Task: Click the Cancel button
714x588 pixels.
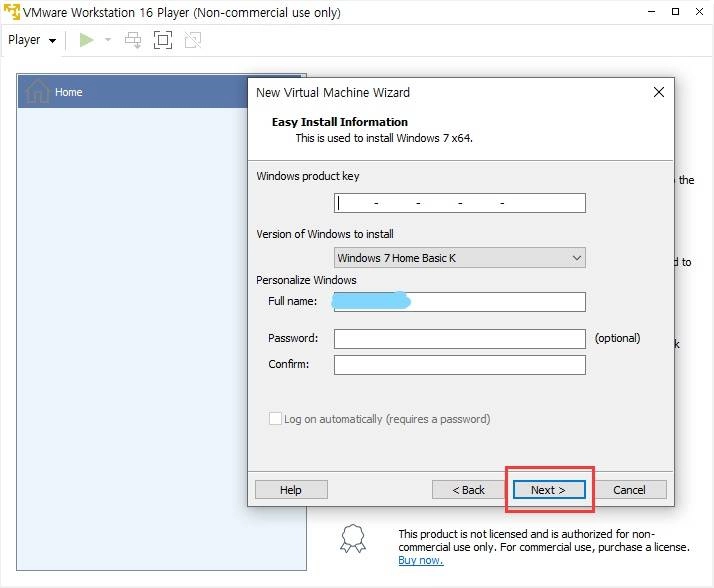Action: pos(629,490)
